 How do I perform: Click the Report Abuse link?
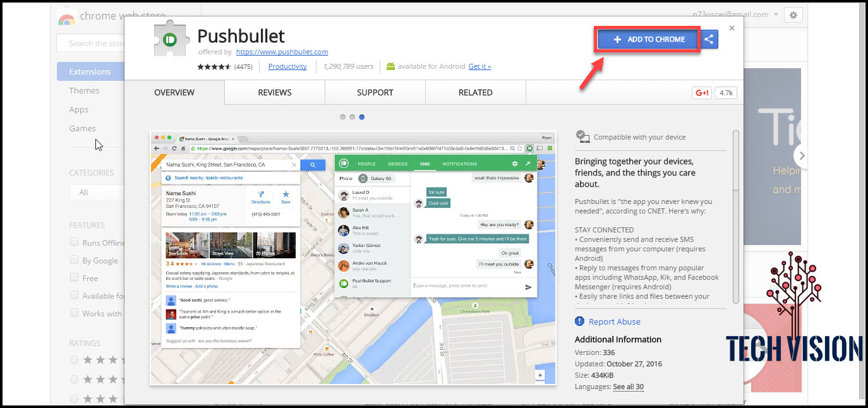click(614, 321)
